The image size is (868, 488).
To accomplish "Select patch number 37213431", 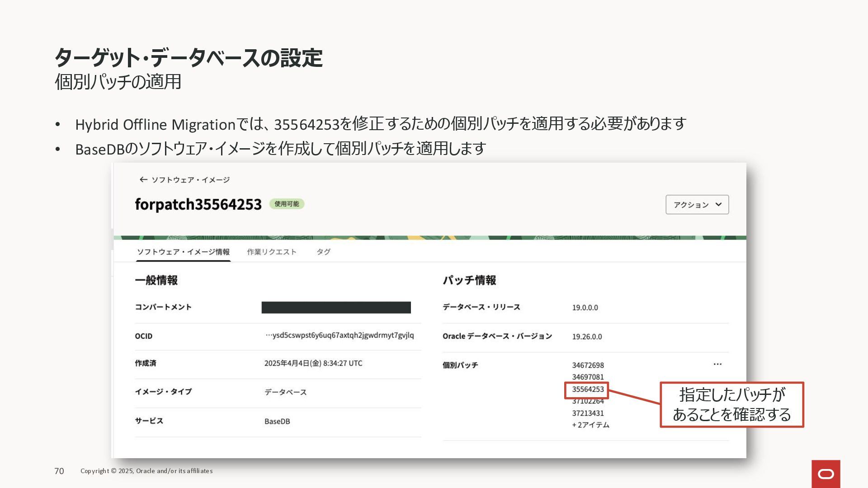I will tap(588, 413).
